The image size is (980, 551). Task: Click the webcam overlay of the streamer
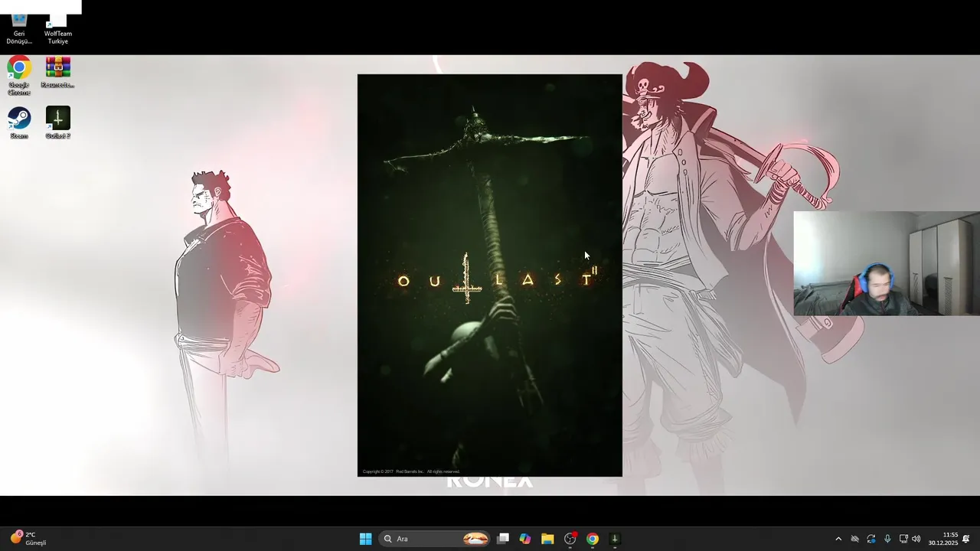tap(887, 264)
